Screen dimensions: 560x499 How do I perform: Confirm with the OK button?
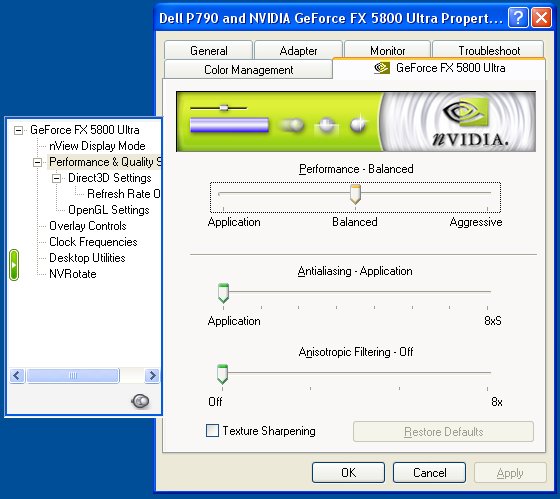(348, 473)
